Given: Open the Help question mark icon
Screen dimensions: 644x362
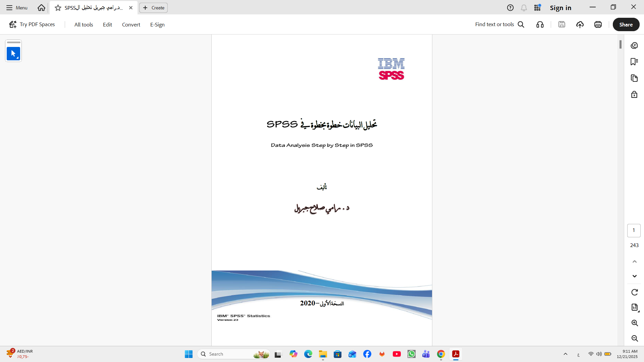Looking at the screenshot, I should tap(510, 8).
